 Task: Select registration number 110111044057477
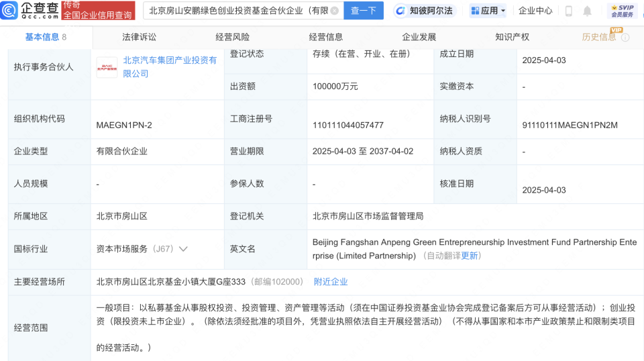tap(348, 125)
